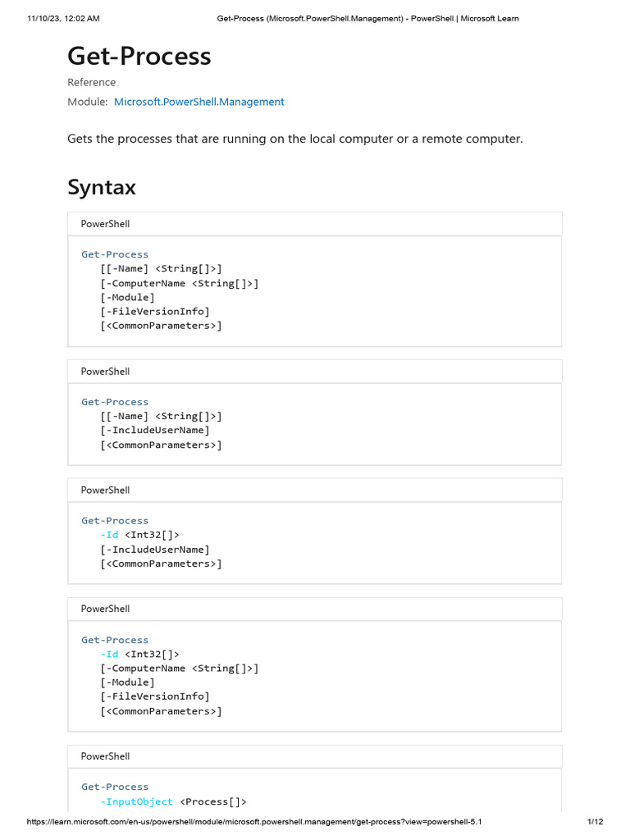Screen dimensions: 630x840
Task: Click the [-FileVersionInfo] line in the first syntax block
Action: coord(155,311)
